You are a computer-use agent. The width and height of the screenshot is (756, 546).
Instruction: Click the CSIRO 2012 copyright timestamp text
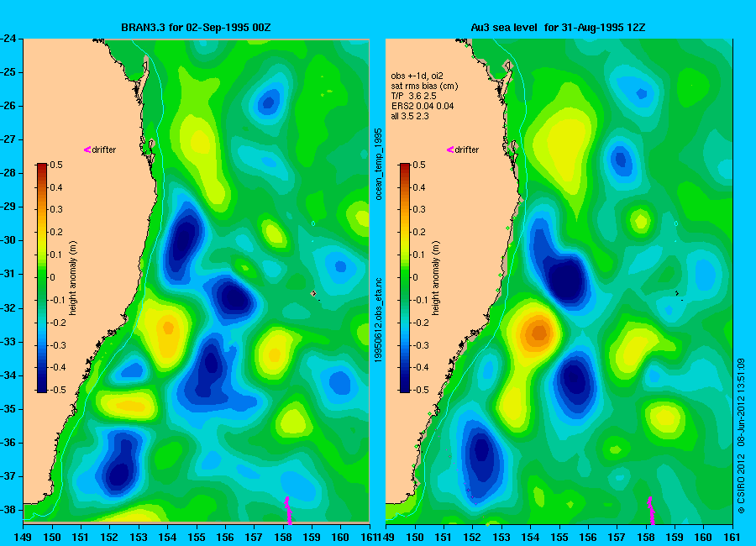point(741,436)
